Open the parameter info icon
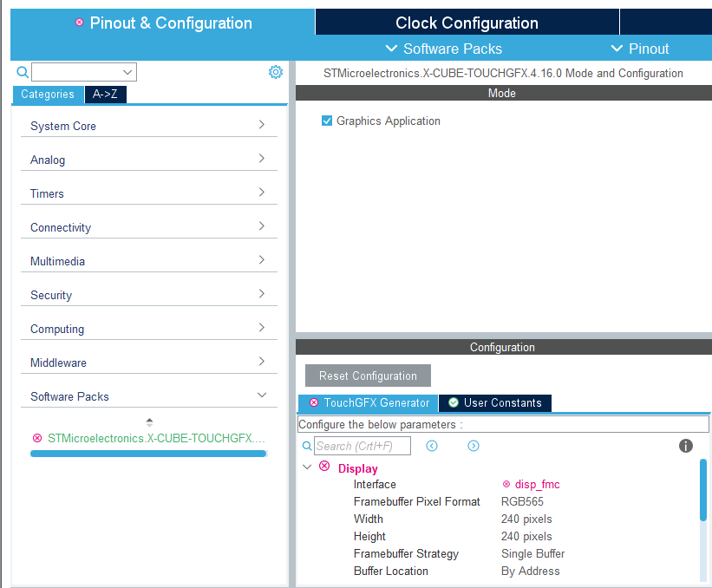The image size is (712, 588). tap(686, 446)
